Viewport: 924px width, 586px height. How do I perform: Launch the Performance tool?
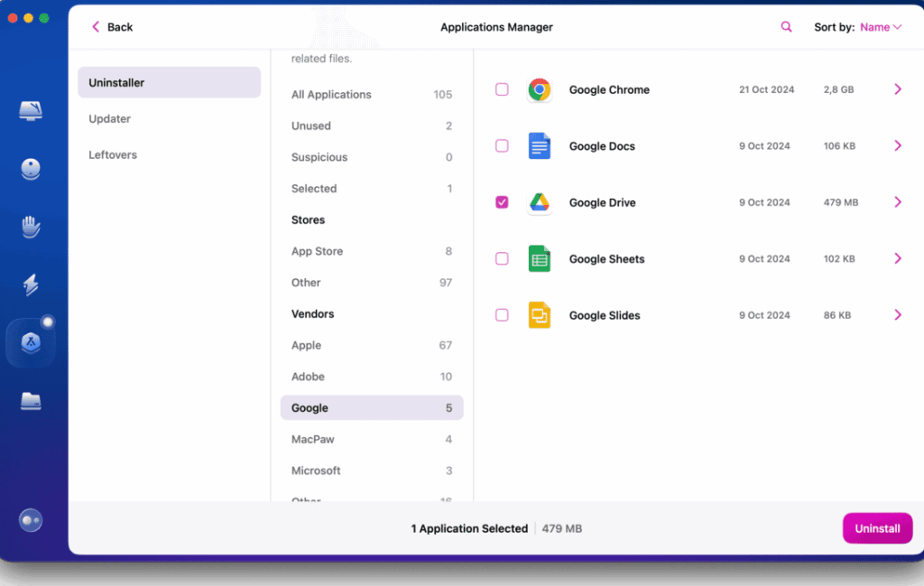tap(31, 284)
